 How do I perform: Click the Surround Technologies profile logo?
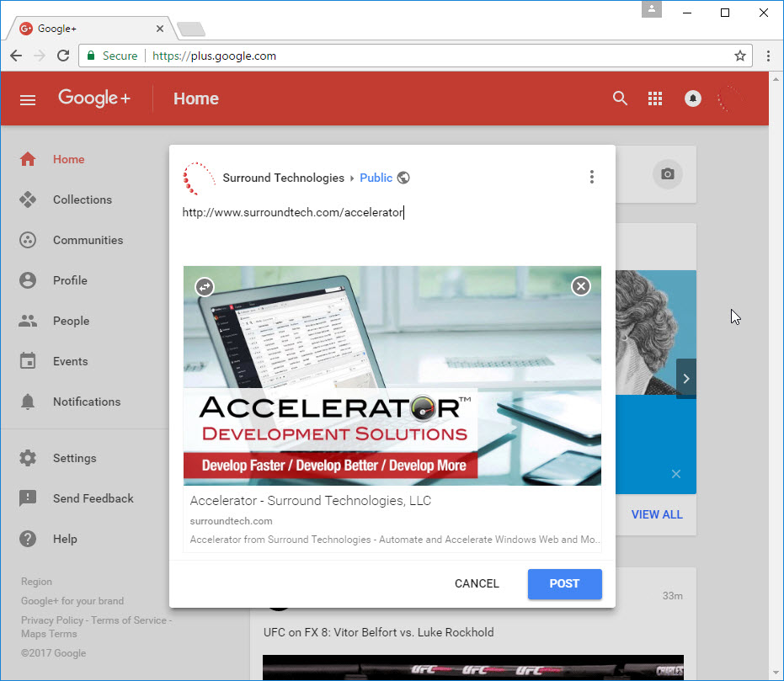tap(199, 178)
